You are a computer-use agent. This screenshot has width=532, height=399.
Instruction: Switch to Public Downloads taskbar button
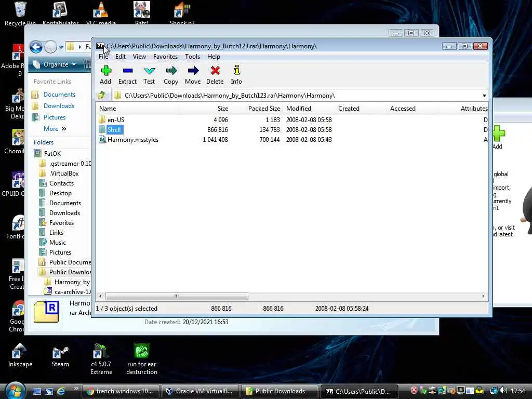point(279,391)
